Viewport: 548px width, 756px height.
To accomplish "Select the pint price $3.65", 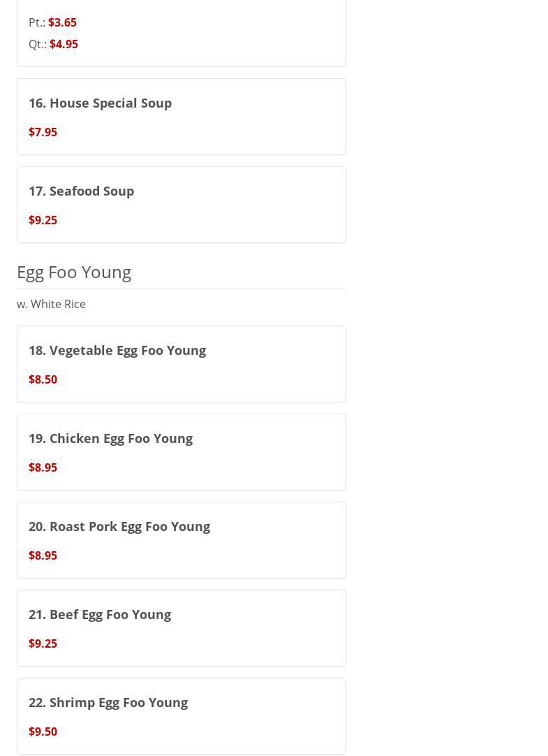I will coord(62,22).
